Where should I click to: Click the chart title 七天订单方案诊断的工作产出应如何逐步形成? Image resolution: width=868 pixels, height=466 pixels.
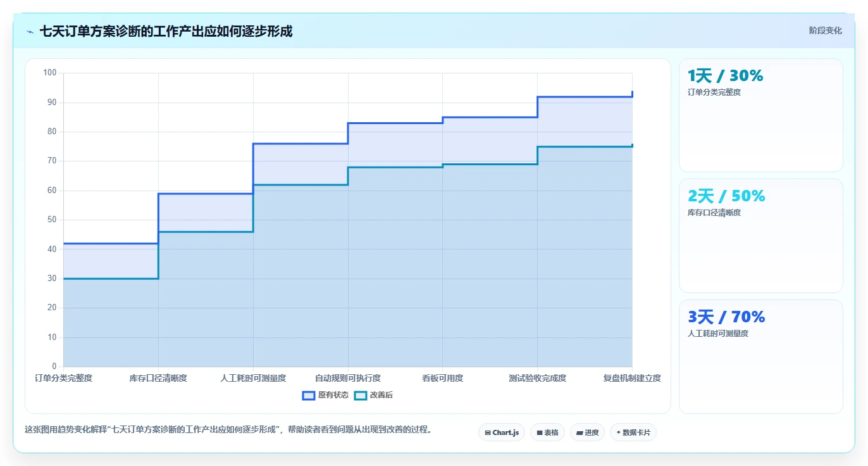166,31
